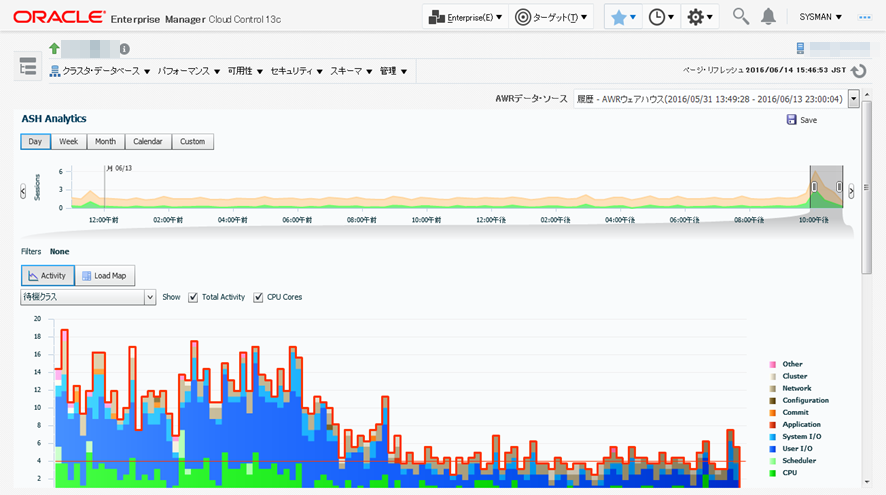Switch to Activity view
The width and height of the screenshot is (886, 495).
point(48,276)
